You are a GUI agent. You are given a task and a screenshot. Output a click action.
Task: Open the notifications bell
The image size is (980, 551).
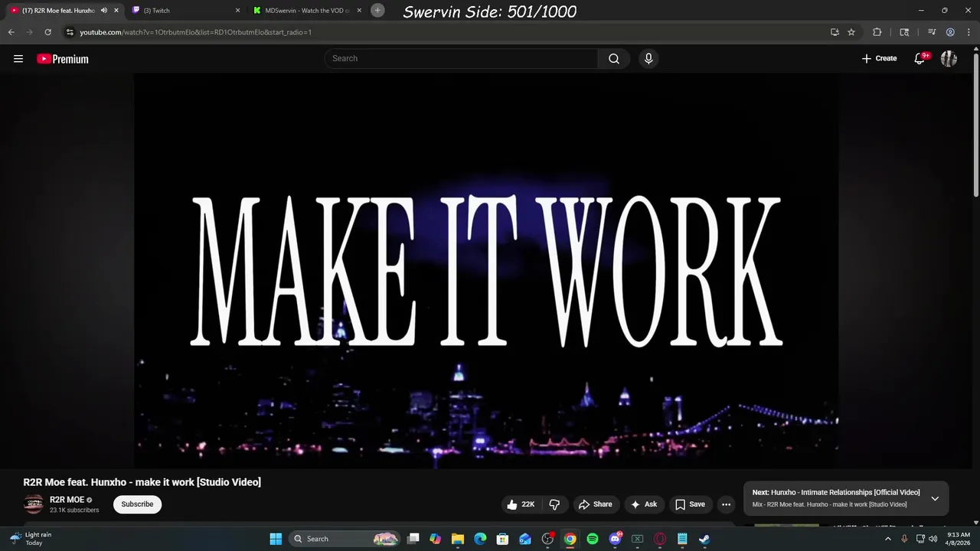(920, 59)
